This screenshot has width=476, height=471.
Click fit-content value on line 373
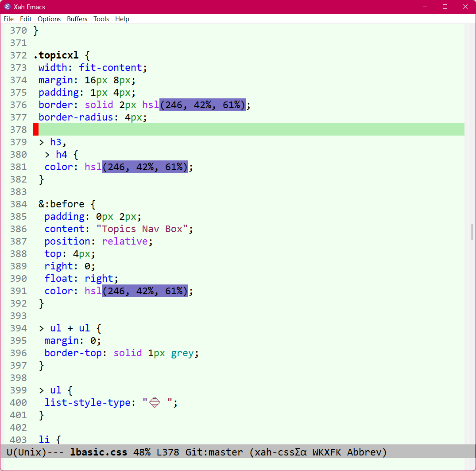tap(111, 67)
